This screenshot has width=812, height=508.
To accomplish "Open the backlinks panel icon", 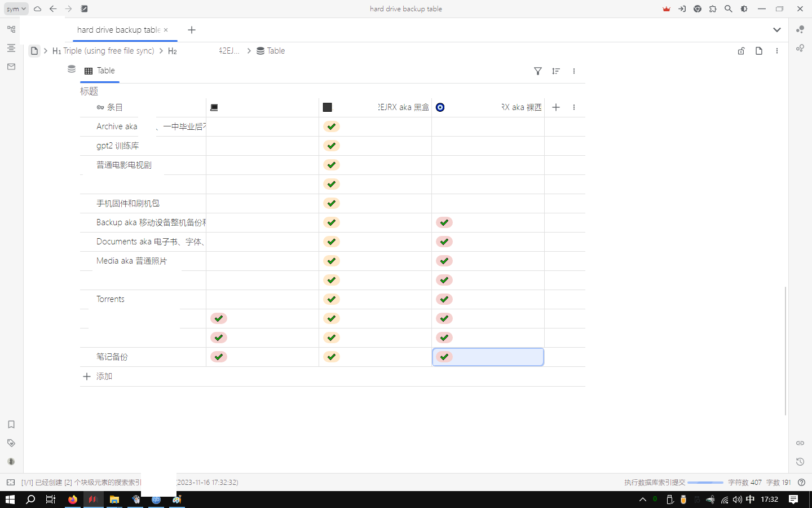I will 800,443.
